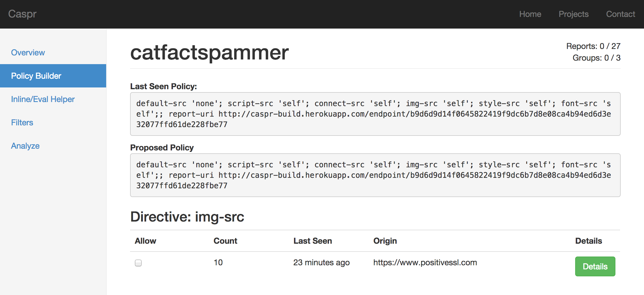Open the Home navigation link

click(530, 14)
